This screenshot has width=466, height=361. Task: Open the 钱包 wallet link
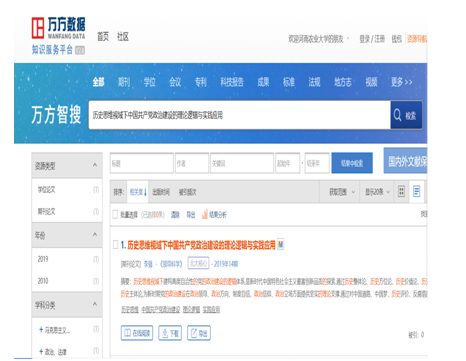point(396,39)
